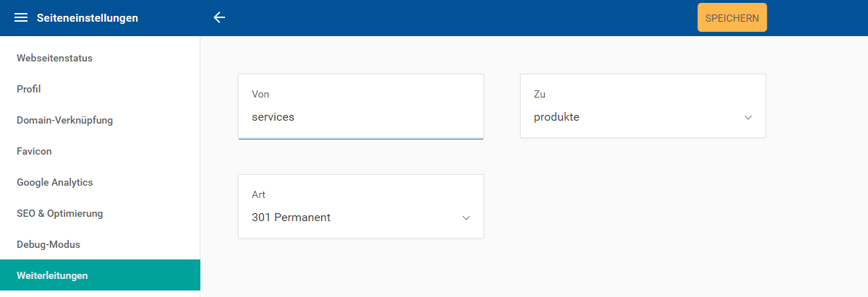868x297 pixels.
Task: Navigate to Google Analytics settings
Action: click(55, 182)
